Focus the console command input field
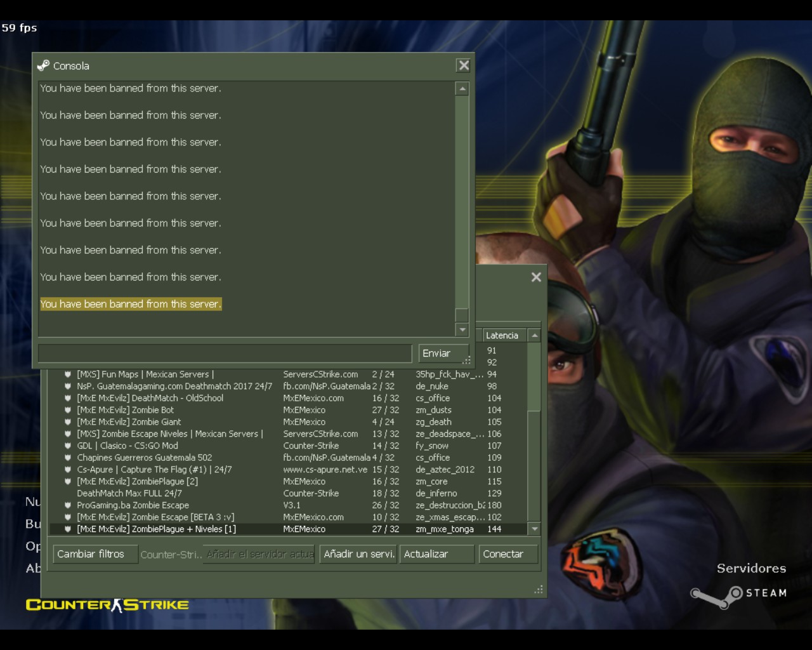Image resolution: width=812 pixels, height=650 pixels. coord(225,354)
